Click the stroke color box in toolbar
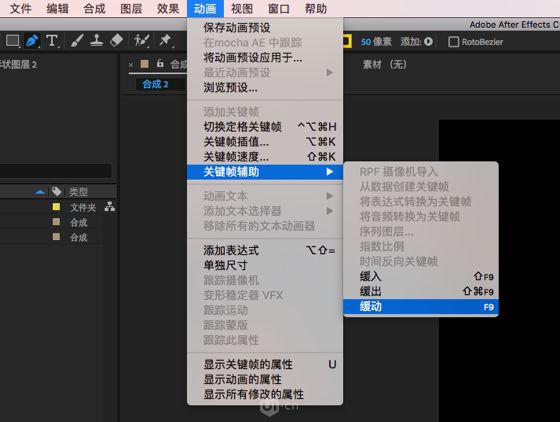 tap(347, 41)
